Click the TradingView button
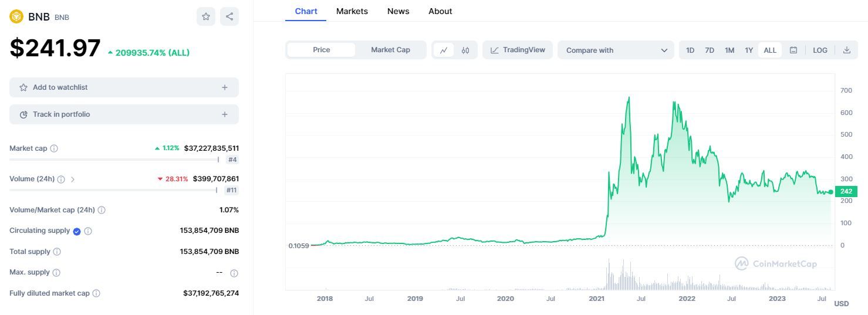 tap(518, 50)
